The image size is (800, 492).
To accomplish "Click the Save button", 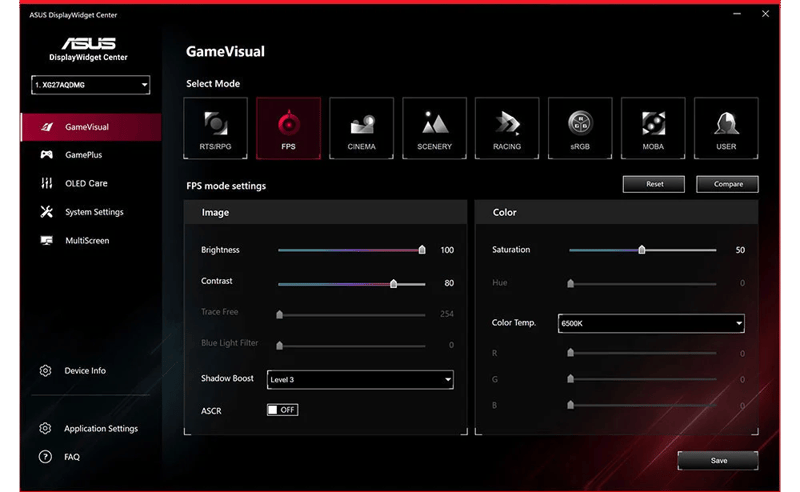I will [x=718, y=461].
